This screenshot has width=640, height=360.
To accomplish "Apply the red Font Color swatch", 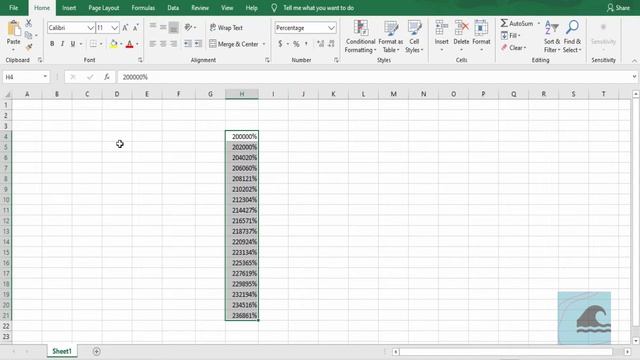I will (130, 44).
